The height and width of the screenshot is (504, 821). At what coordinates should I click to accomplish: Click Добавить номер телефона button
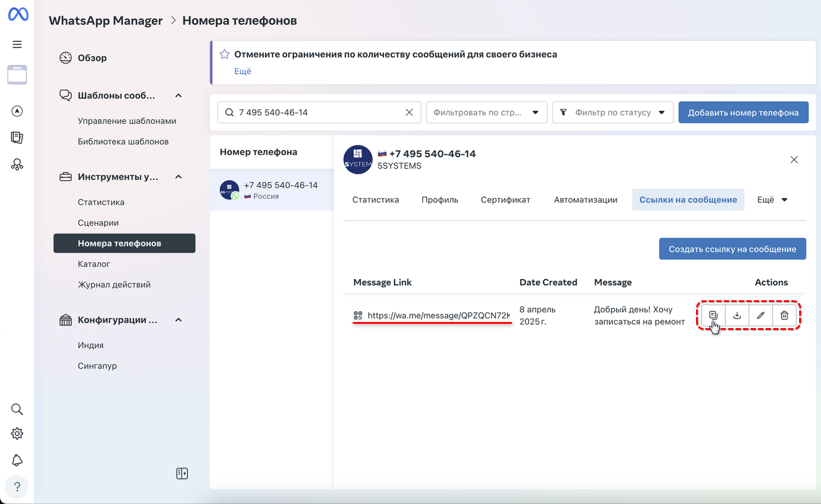[743, 112]
